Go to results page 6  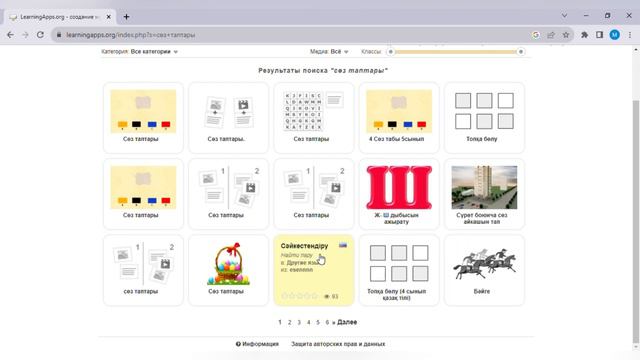point(327,322)
